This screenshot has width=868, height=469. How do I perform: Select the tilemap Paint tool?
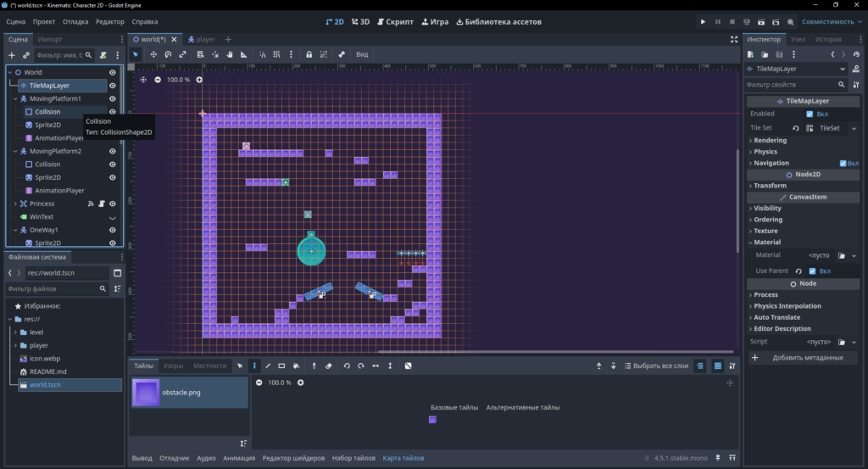tap(254, 366)
